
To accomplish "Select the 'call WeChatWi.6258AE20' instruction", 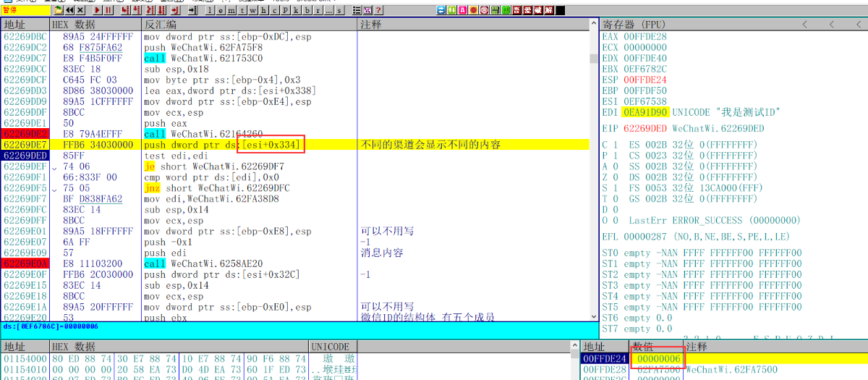I will click(x=213, y=264).
